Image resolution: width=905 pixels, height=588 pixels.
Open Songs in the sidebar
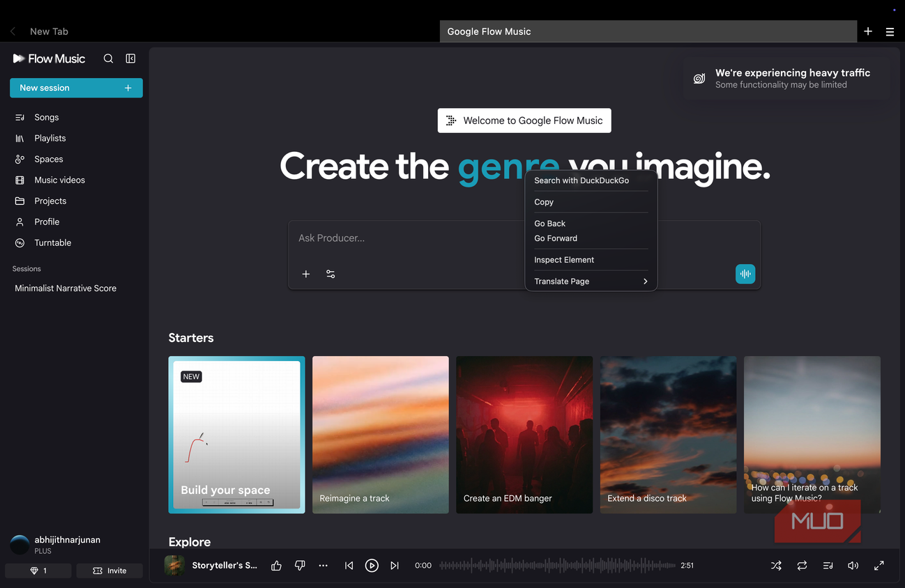click(76, 117)
